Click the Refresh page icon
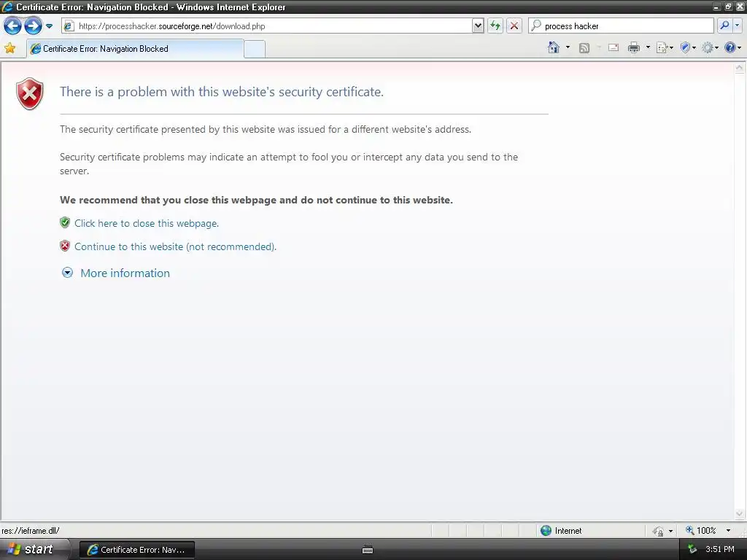Screen dimensions: 747x560 [x=495, y=26]
